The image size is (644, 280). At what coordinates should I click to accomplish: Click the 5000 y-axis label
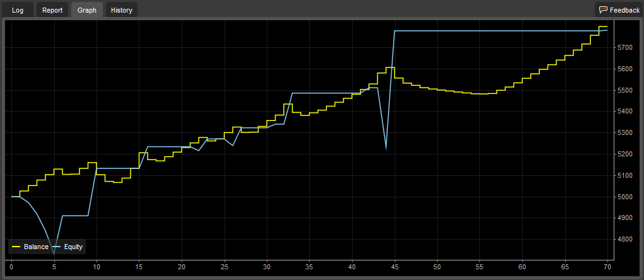pyautogui.click(x=624, y=197)
